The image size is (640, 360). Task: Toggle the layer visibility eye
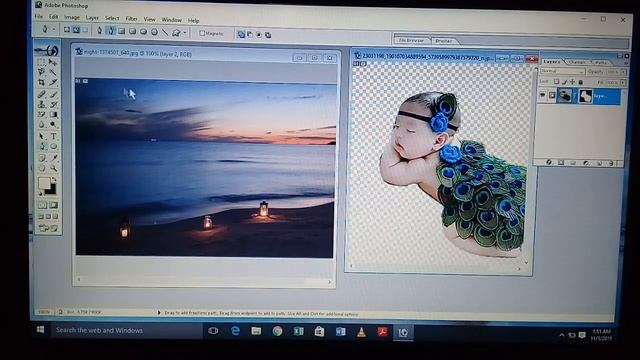coord(542,96)
